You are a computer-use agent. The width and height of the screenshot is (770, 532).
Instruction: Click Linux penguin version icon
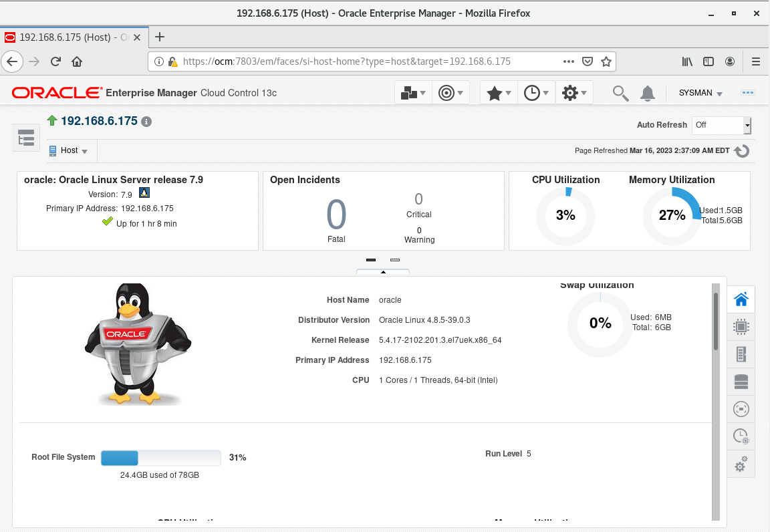[144, 192]
